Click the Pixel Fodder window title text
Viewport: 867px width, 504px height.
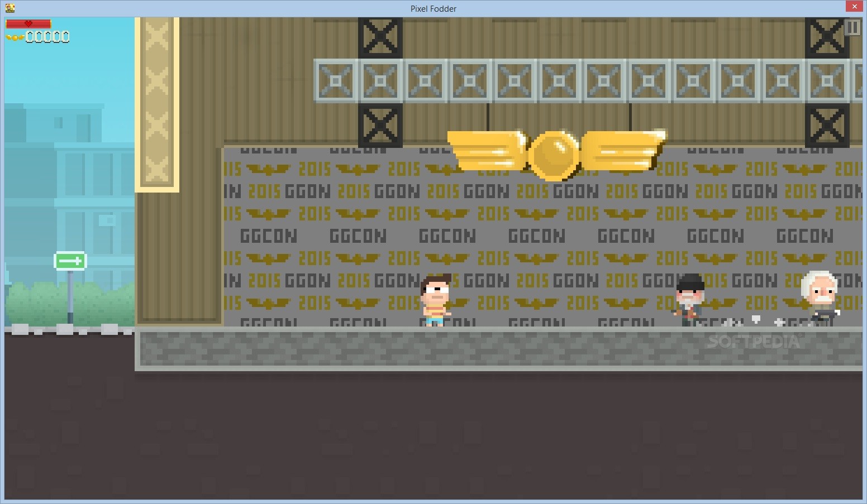(x=433, y=8)
